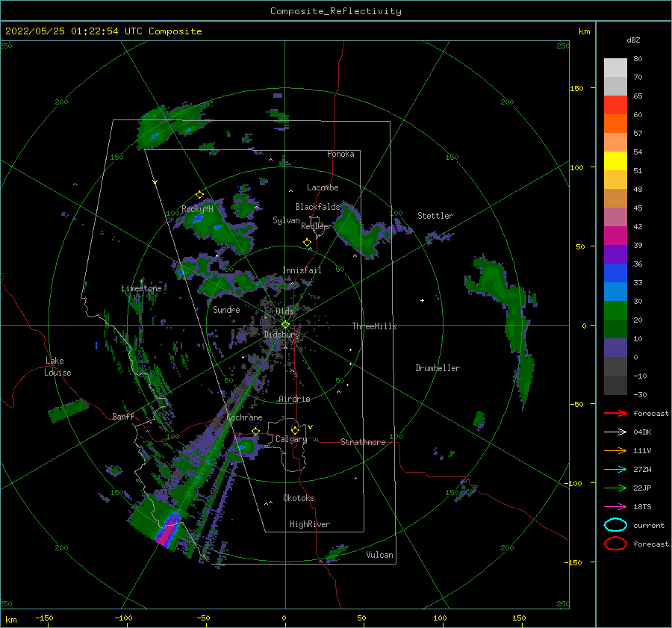Click the green 22JP arrow icon

615,488
